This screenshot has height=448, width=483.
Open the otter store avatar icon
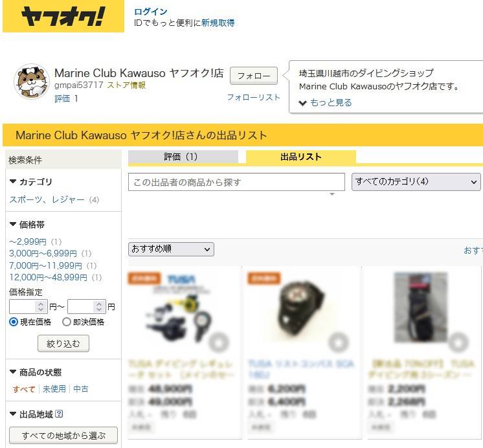pos(32,82)
